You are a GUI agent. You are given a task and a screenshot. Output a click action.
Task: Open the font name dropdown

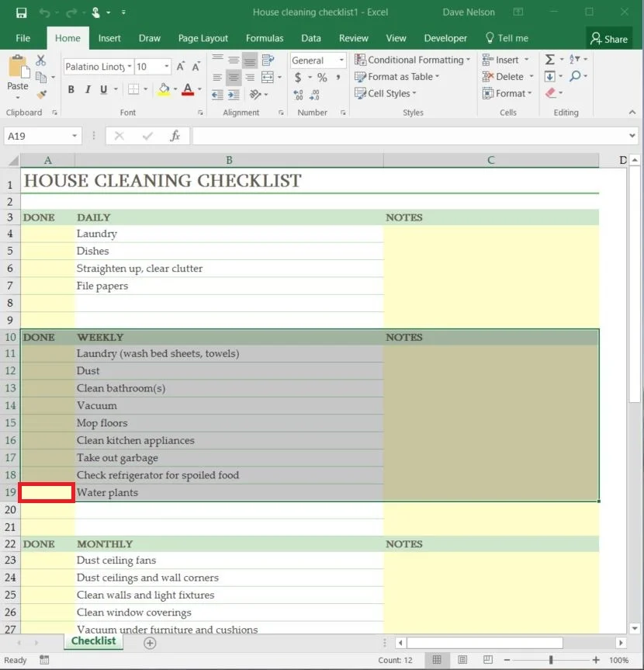(130, 67)
